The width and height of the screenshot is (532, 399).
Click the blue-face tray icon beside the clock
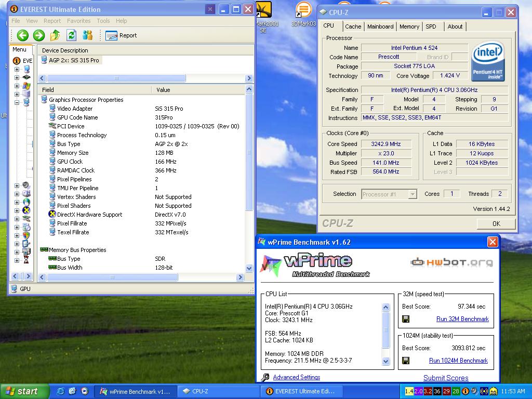pos(494,391)
